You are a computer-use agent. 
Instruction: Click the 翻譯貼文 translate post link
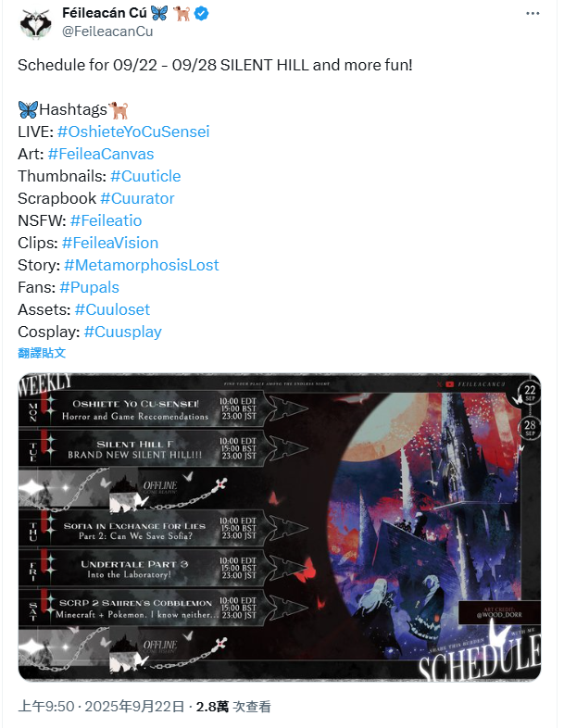coord(42,353)
